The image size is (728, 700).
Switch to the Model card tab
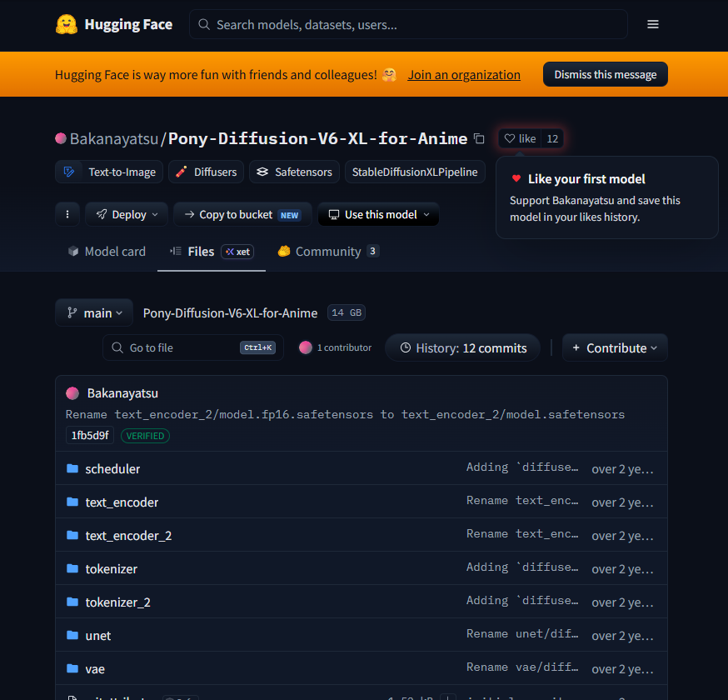(107, 252)
